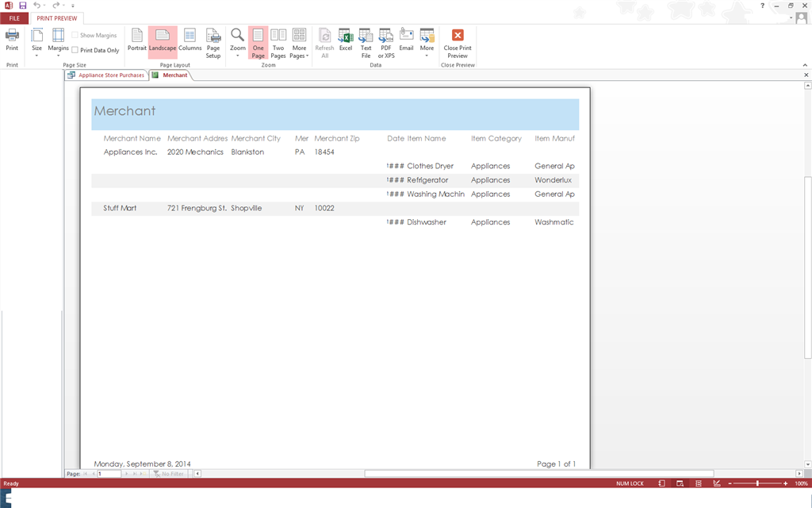Screen dimensions: 812x508
Task: Click the 100% zoom level
Action: 801,483
